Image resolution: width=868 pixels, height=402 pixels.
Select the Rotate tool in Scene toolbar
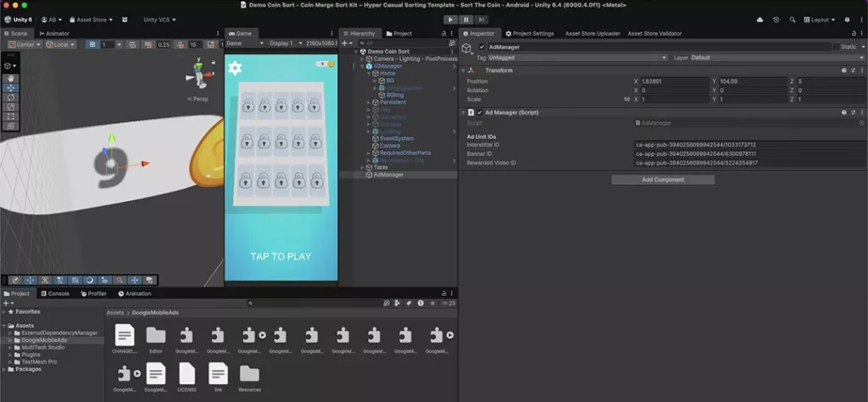10,98
